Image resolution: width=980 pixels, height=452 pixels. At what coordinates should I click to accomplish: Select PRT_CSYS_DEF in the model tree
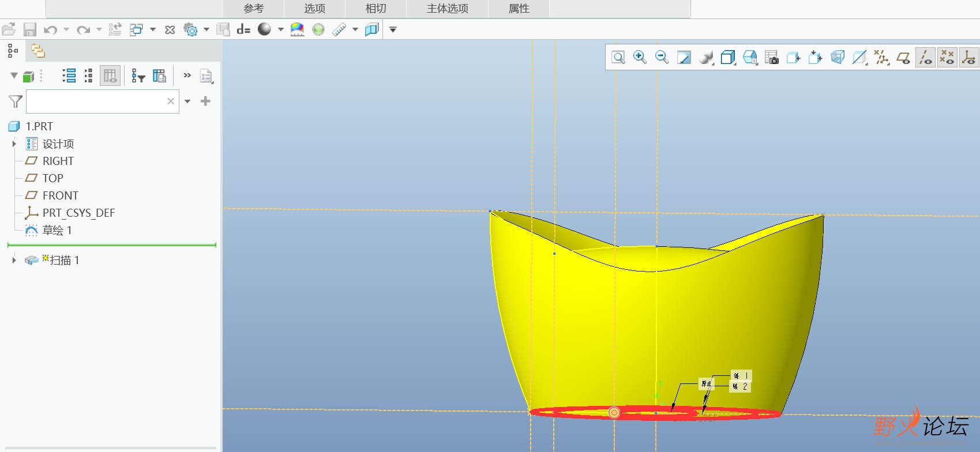pyautogui.click(x=70, y=213)
